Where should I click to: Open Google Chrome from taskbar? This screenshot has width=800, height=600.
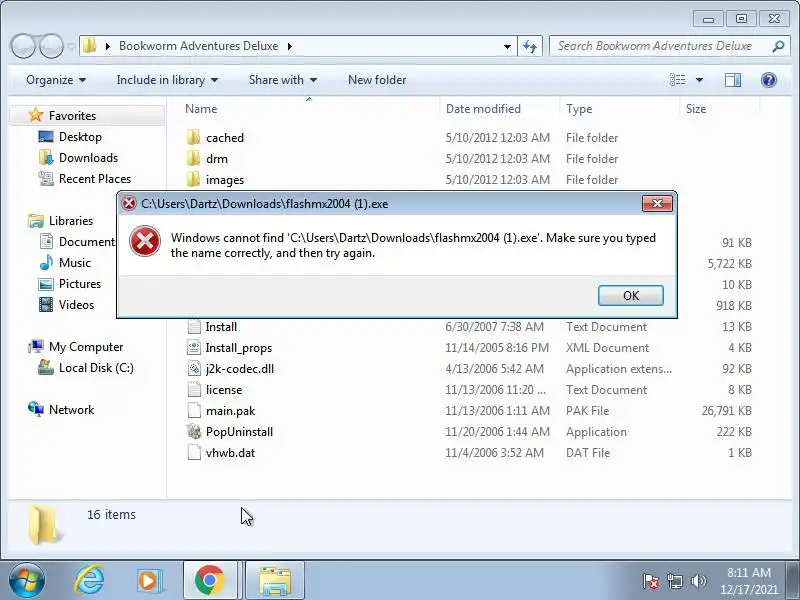click(210, 581)
